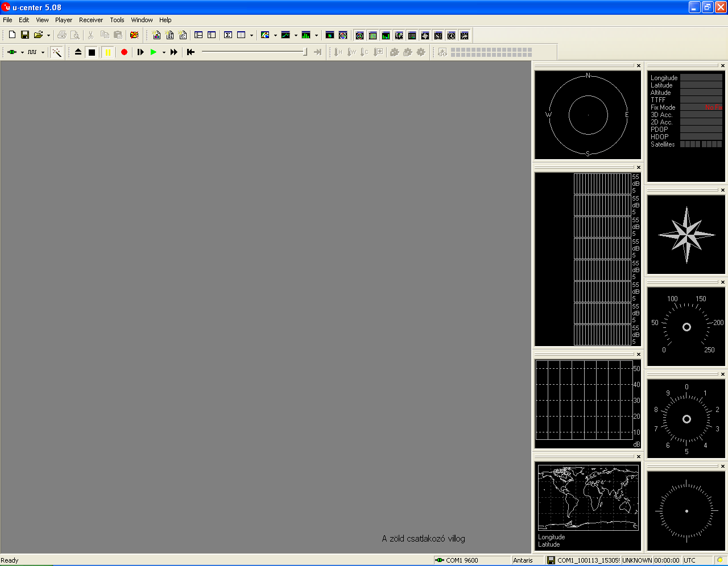Open a file with the folder icon

click(38, 35)
